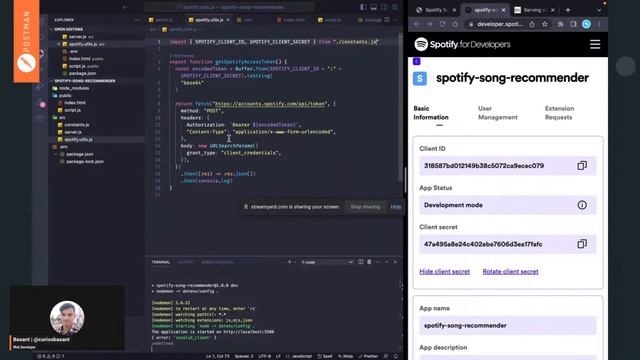Open the browser extensions puzzle icon
Screen dimensions: 640x360
560,24
